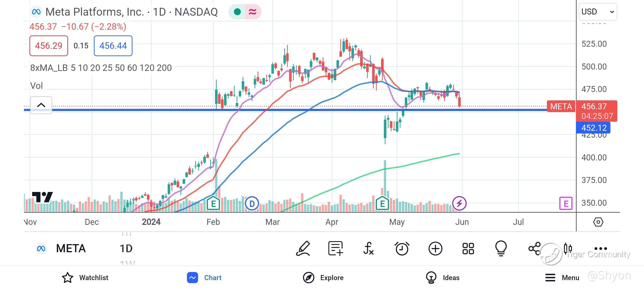
Task: Tap the 2024 label on time axis
Action: coord(151,222)
